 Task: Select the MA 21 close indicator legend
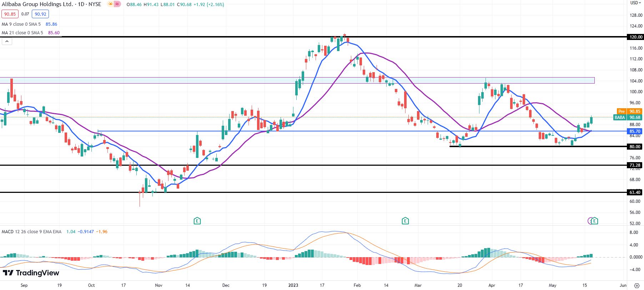pos(22,33)
